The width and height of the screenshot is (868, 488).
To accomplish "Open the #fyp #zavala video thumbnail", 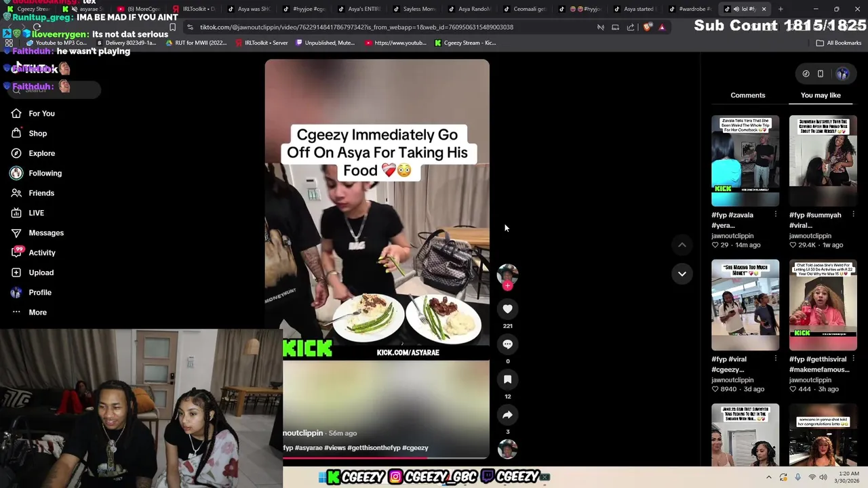I will point(745,161).
